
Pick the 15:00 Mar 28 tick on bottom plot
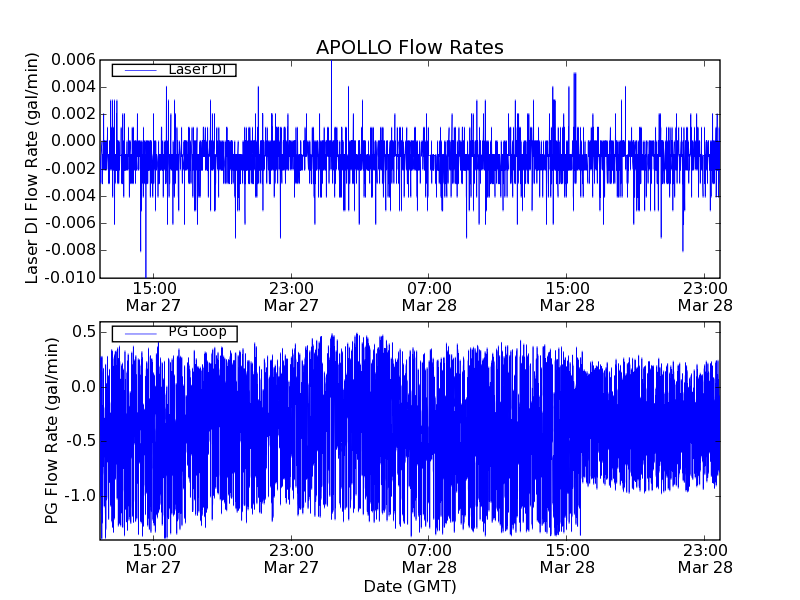click(567, 558)
